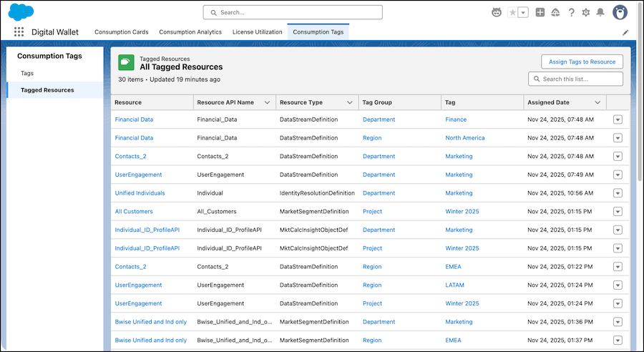Click '30 items' list count text
This screenshot has height=352, width=644.
[x=131, y=79]
